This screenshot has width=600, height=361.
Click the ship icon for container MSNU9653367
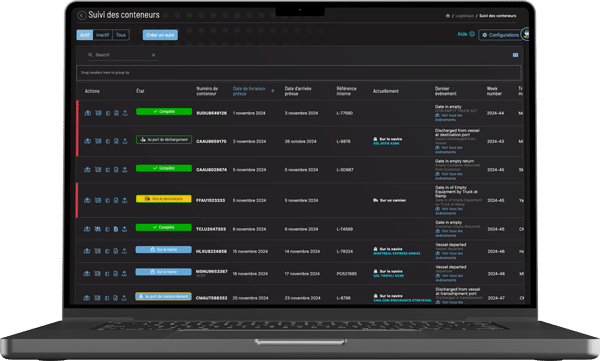click(87, 274)
